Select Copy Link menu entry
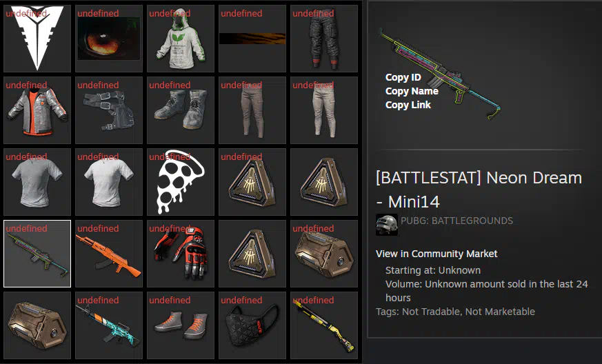 [408, 105]
